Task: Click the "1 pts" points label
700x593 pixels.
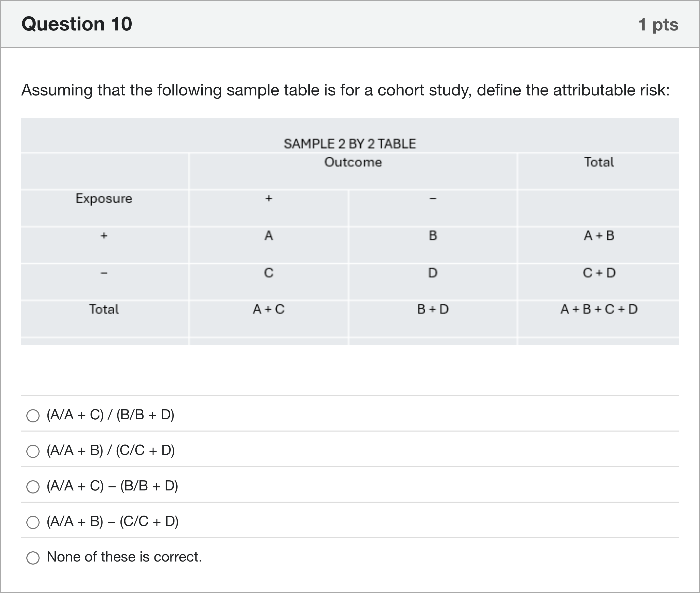Action: point(658,25)
